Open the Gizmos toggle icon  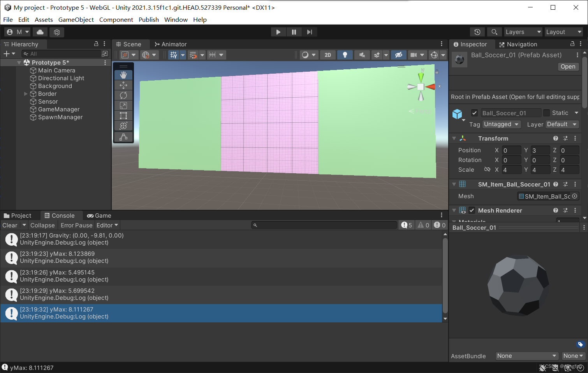pos(434,55)
